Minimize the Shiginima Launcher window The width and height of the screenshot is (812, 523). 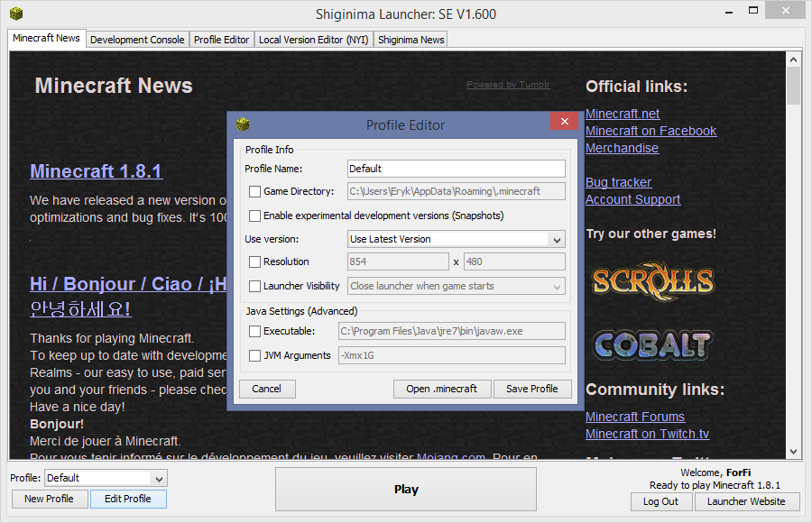click(729, 12)
